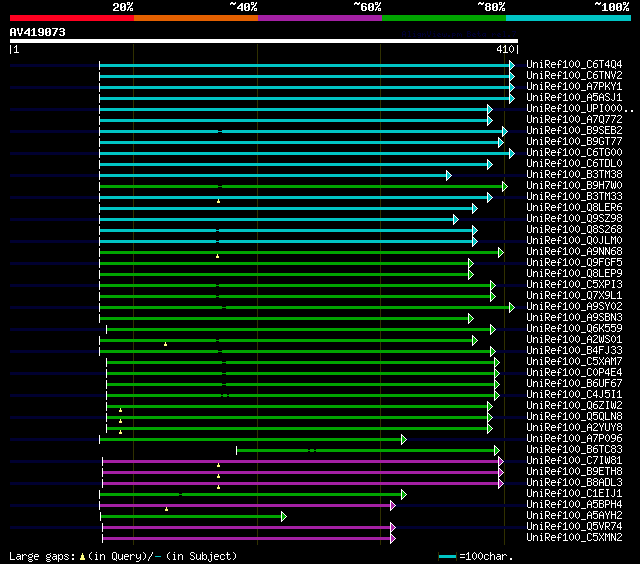Click the yellow gap marker under UniRef100_A2WS01 bar

(165, 344)
